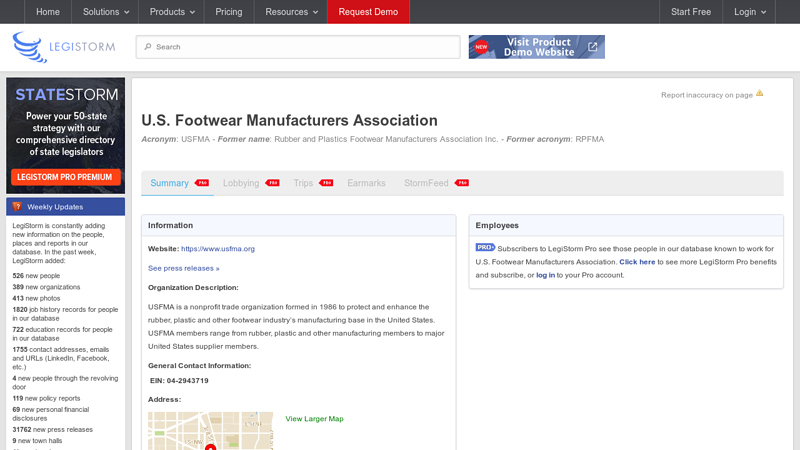Click the 'Click here' Pro benefits link

(637, 262)
